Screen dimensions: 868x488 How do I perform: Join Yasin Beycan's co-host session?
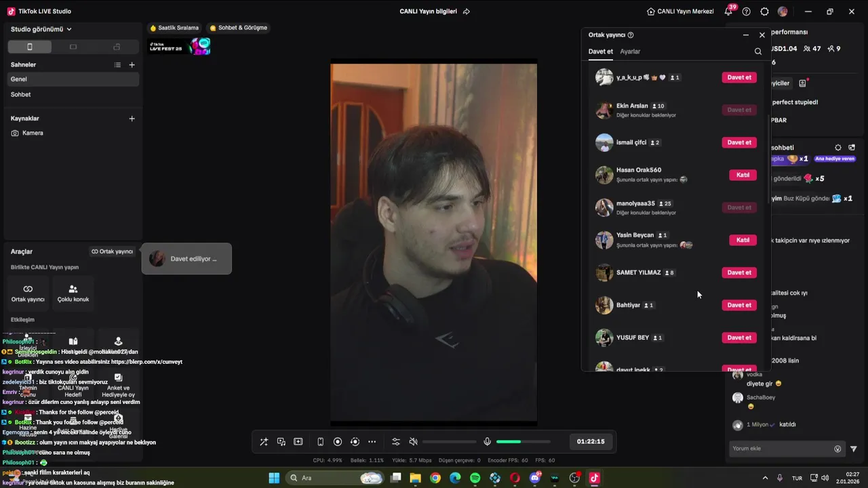[x=743, y=240]
